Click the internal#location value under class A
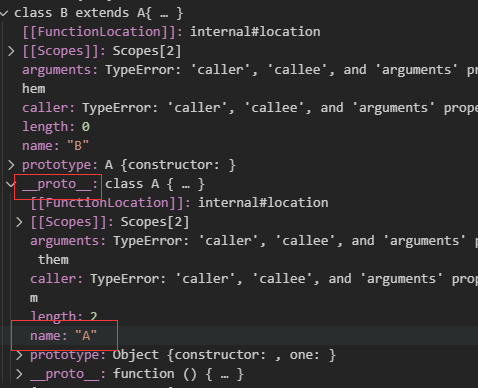The image size is (478, 388). pos(263,203)
